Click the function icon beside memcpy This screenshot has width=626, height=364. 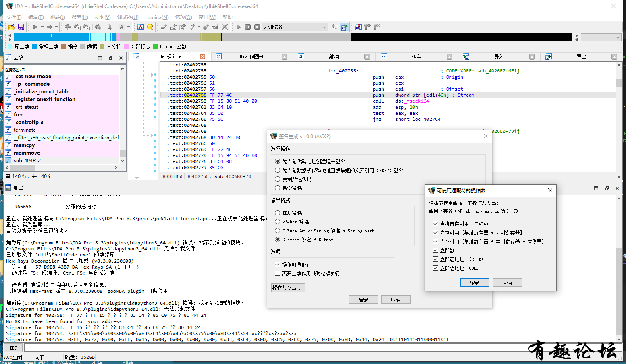click(x=8, y=145)
